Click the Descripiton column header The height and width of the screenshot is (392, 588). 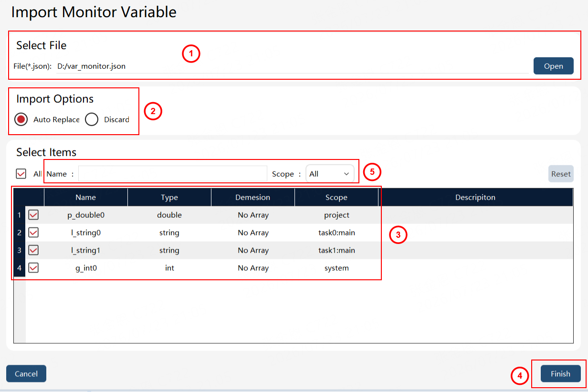(x=475, y=197)
